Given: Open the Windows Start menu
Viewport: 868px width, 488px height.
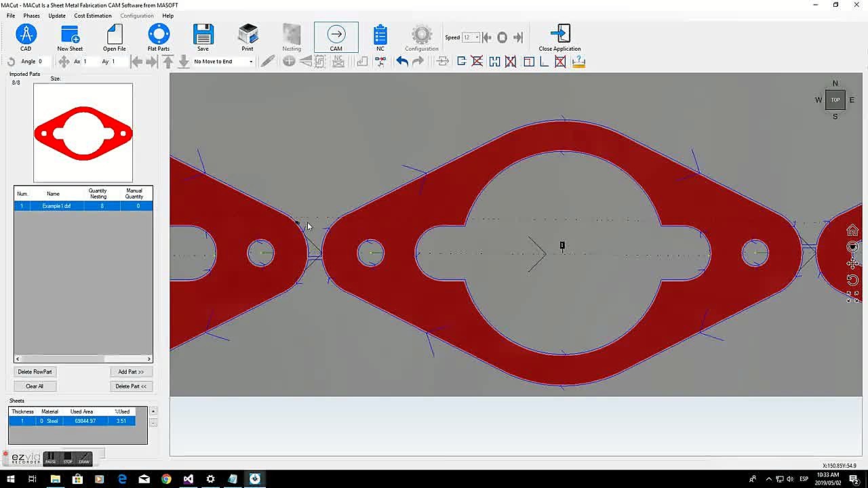Looking at the screenshot, I should (x=10, y=479).
